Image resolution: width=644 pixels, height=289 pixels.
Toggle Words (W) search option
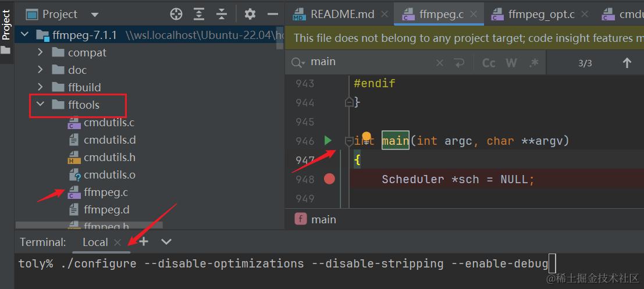pyautogui.click(x=511, y=63)
